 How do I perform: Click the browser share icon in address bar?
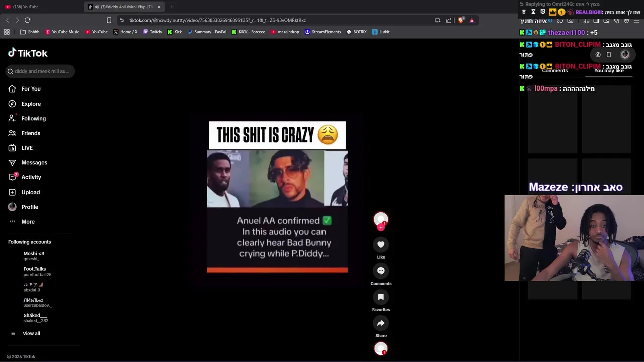point(449,20)
